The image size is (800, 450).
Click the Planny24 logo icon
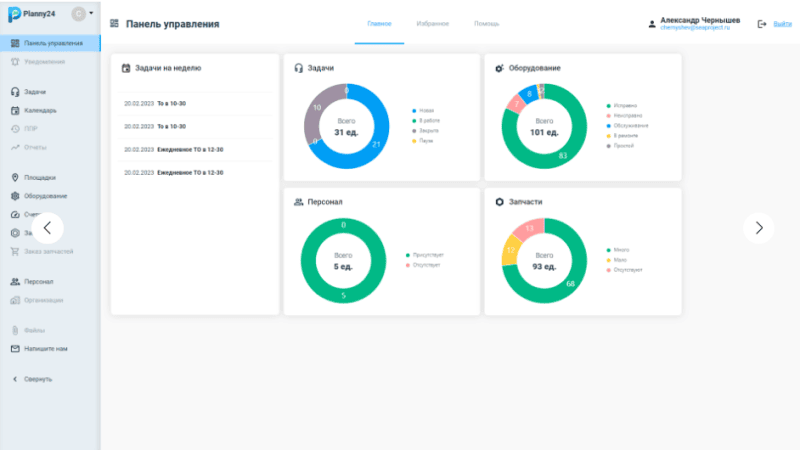click(15, 15)
